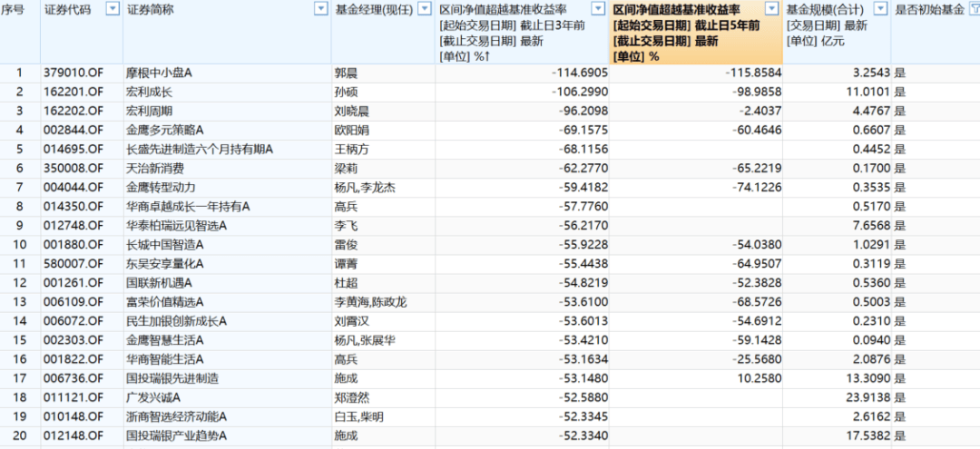Open the 基金经理(现任) column filter dropdown
The height and width of the screenshot is (449, 980).
(425, 9)
